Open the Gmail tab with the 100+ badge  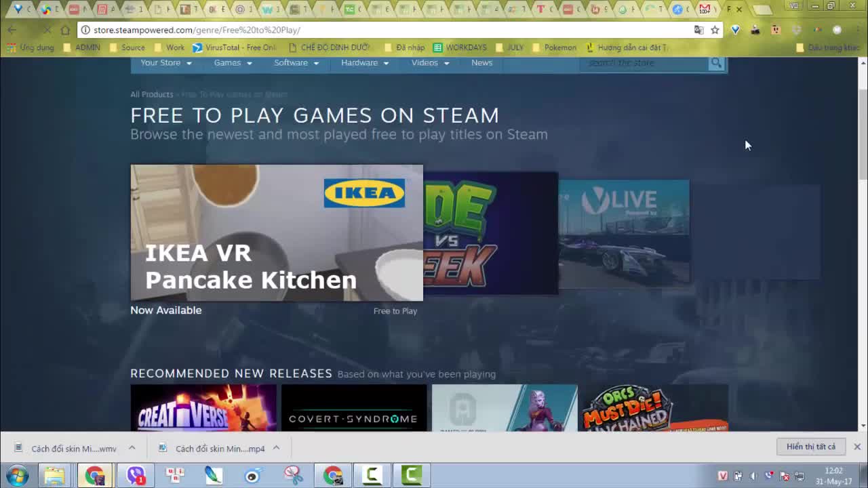[x=705, y=9]
